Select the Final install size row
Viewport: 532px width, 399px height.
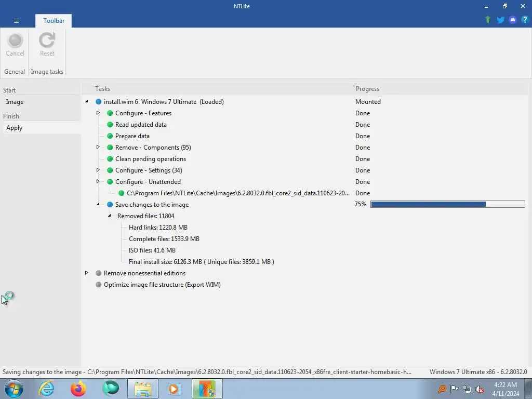pyautogui.click(x=201, y=262)
